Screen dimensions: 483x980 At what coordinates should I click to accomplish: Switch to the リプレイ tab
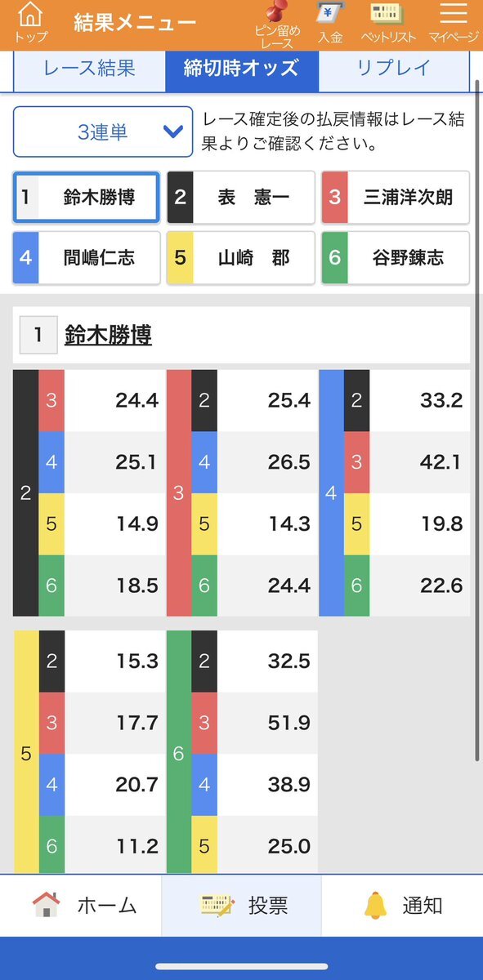pyautogui.click(x=393, y=69)
